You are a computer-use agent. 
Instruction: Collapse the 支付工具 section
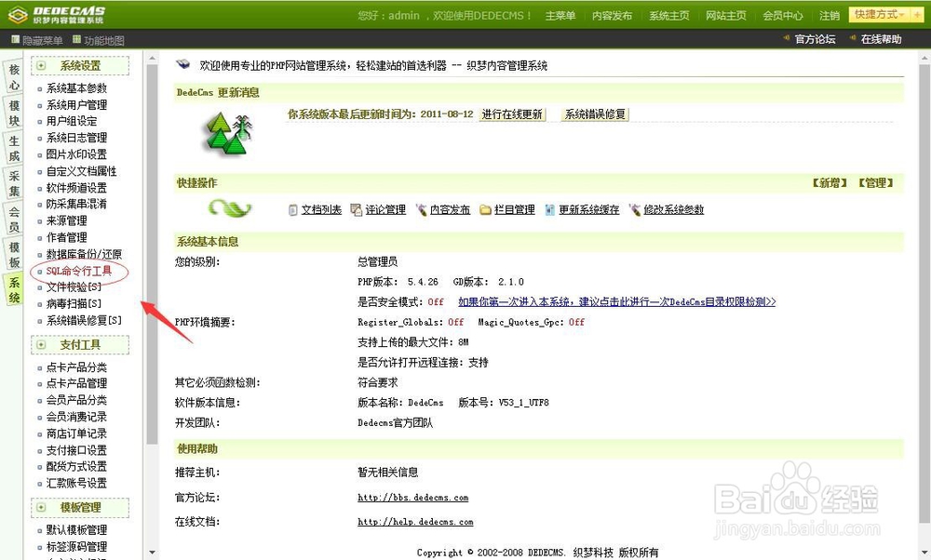pos(41,345)
